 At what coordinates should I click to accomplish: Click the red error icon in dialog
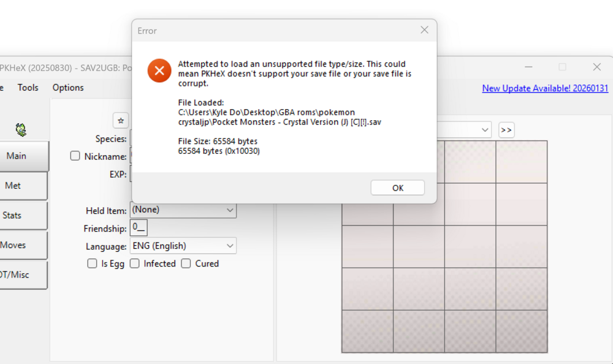159,70
